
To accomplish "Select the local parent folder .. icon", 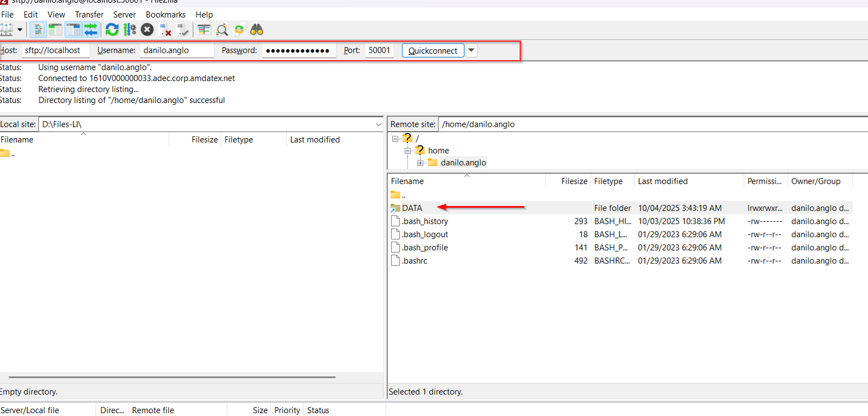I will (5, 153).
